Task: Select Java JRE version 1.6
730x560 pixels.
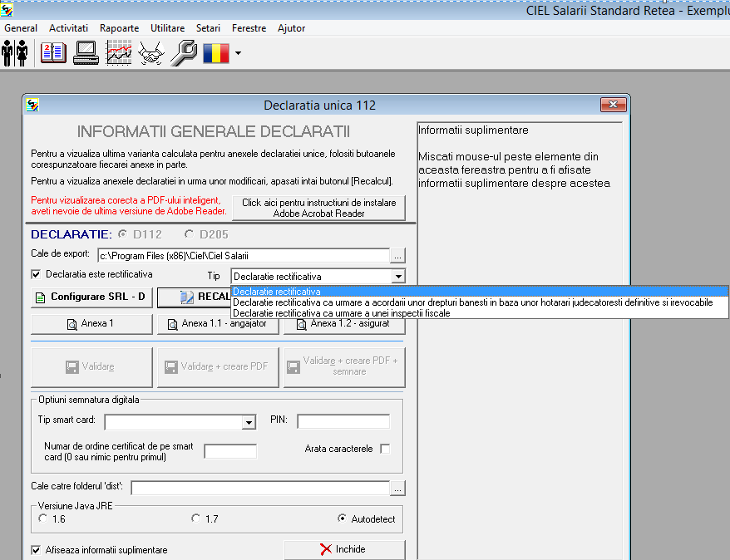Action: [43, 518]
